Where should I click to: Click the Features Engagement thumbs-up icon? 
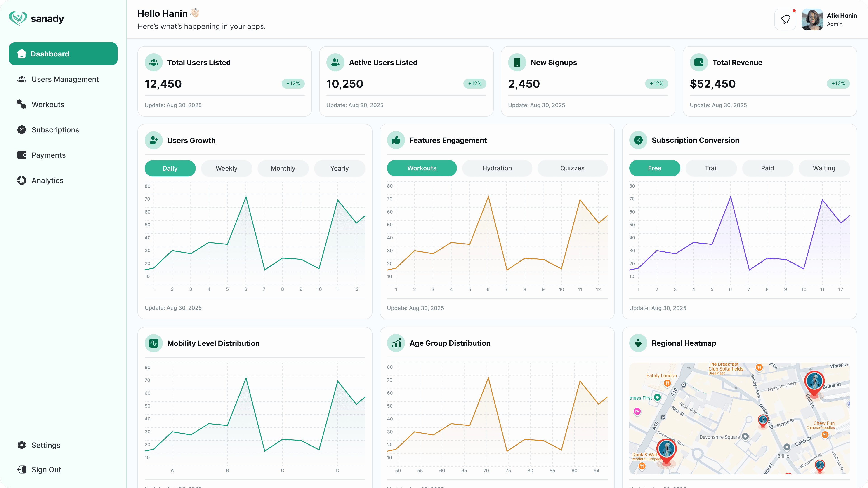coord(396,141)
